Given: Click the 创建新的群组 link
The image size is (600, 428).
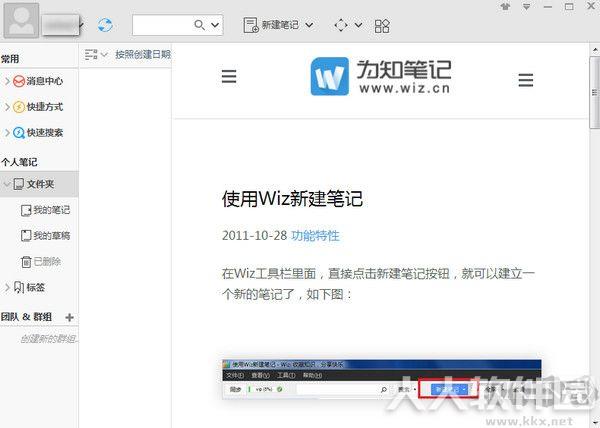Looking at the screenshot, I should [49, 338].
